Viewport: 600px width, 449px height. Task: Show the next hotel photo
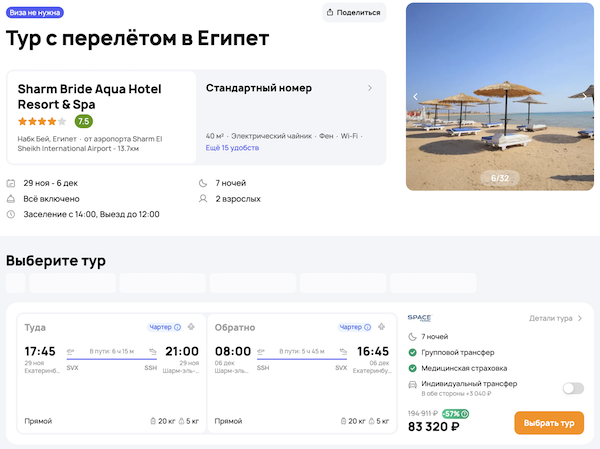[x=584, y=97]
